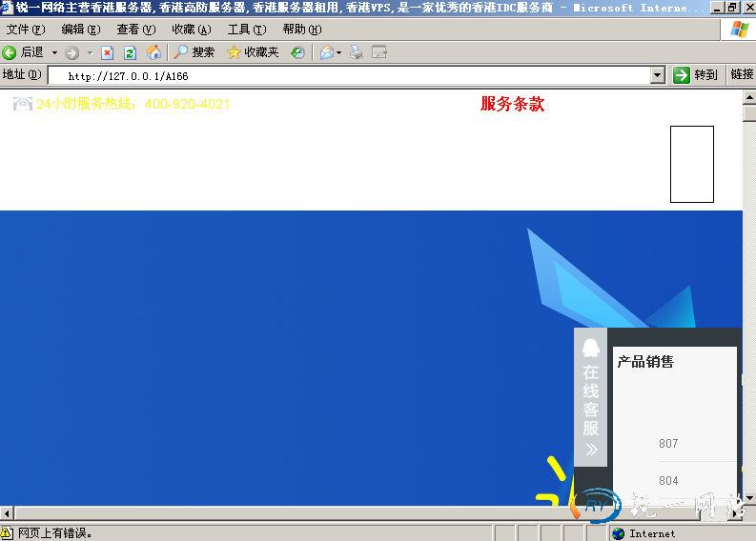Click the 产品销售 heading
This screenshot has width=756, height=541.
[x=645, y=362]
